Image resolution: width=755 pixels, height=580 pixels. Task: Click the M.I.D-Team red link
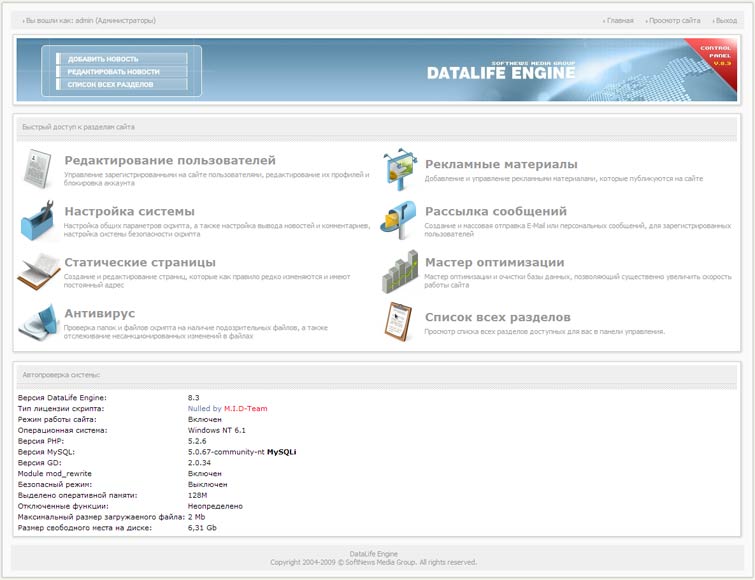pyautogui.click(x=246, y=409)
